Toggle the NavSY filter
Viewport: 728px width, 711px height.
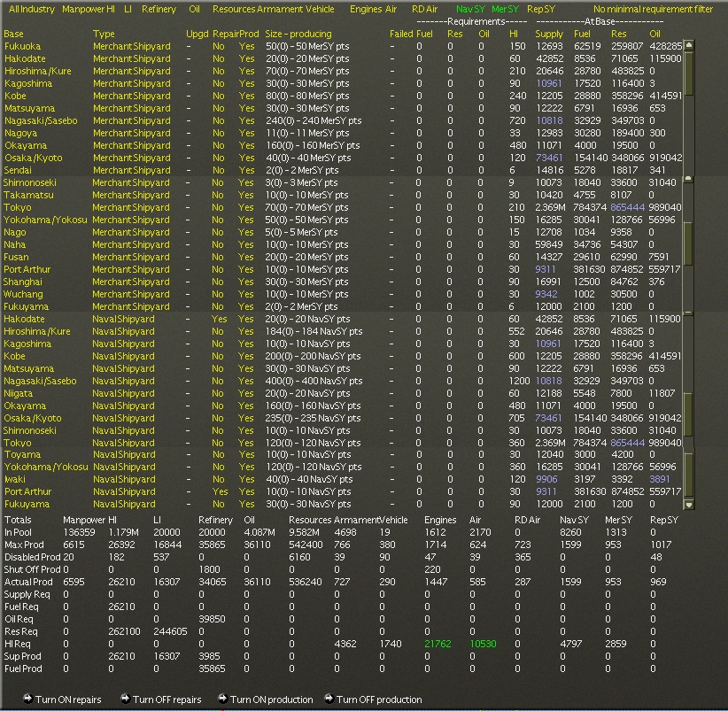470,9
